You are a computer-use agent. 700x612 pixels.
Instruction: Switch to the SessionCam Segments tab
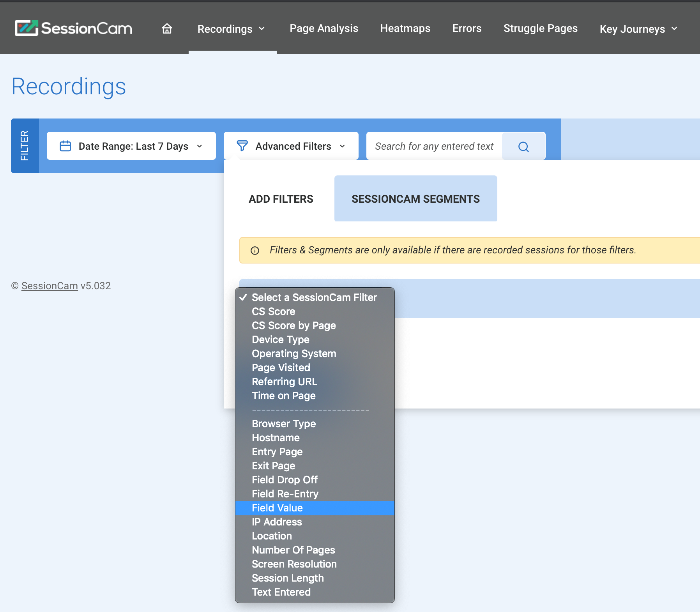click(415, 199)
